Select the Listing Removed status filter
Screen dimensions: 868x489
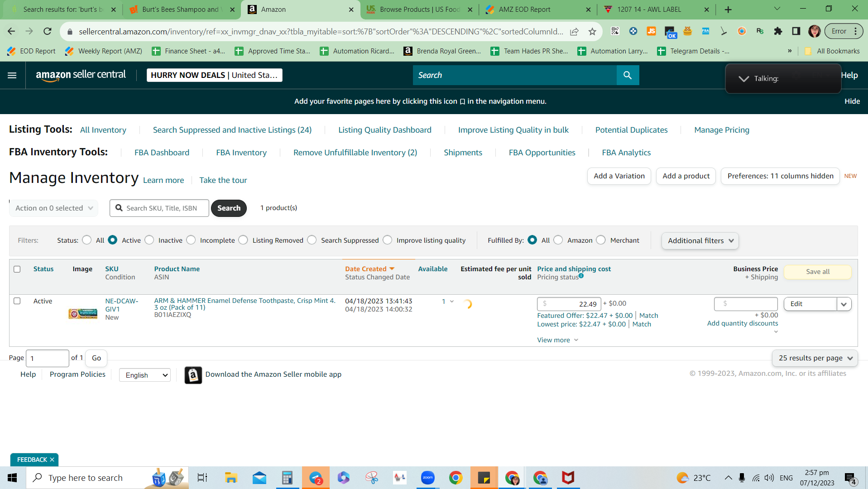(x=243, y=240)
